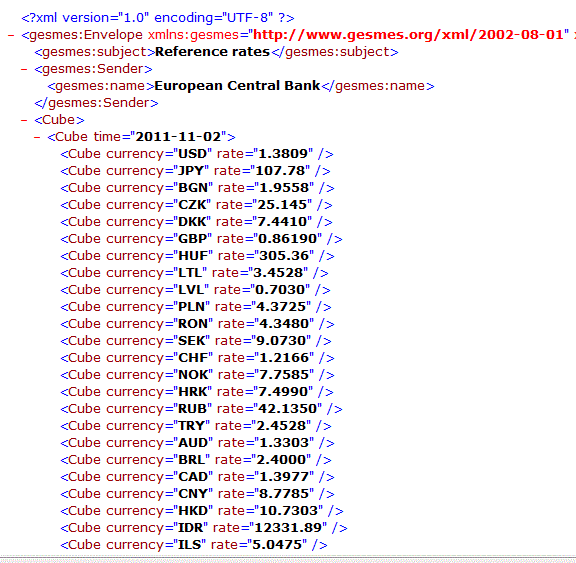
Task: Click the HRK rate 7.4990 row
Action: click(x=197, y=392)
